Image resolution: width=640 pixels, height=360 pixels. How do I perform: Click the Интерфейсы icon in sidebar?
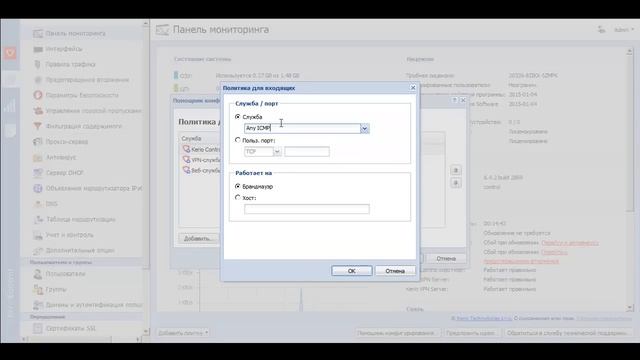click(38, 49)
